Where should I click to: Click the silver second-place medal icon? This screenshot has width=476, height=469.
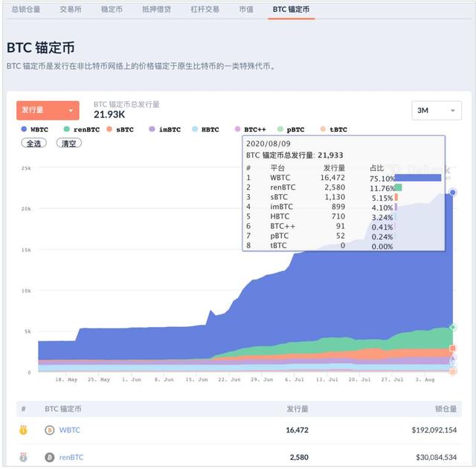coord(23,457)
